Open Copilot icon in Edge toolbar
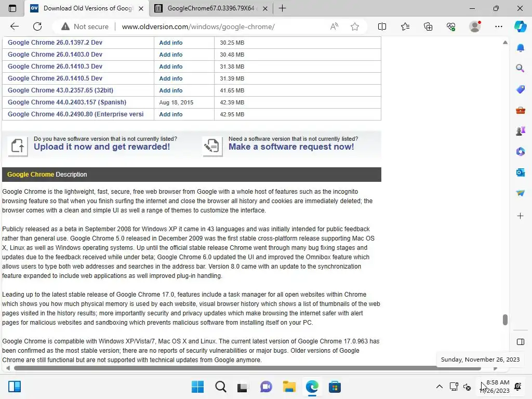Image resolution: width=532 pixels, height=399 pixels. pyautogui.click(x=521, y=26)
